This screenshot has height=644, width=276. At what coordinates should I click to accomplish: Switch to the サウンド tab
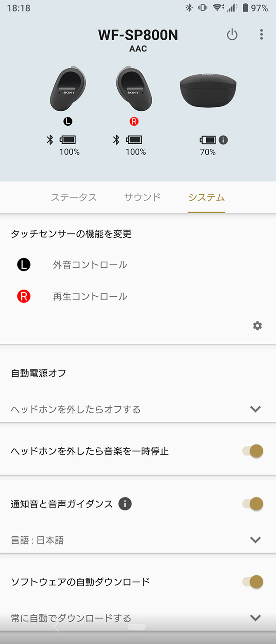click(x=142, y=198)
